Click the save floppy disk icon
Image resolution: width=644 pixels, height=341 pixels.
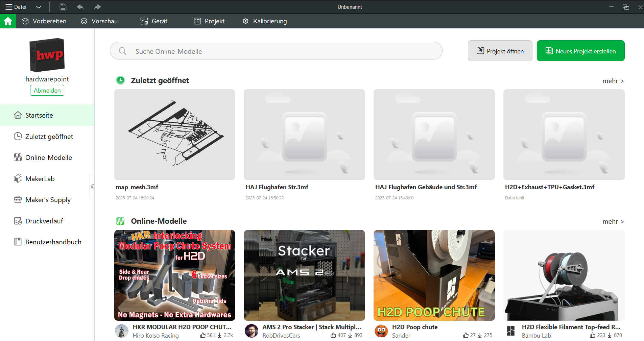click(63, 7)
